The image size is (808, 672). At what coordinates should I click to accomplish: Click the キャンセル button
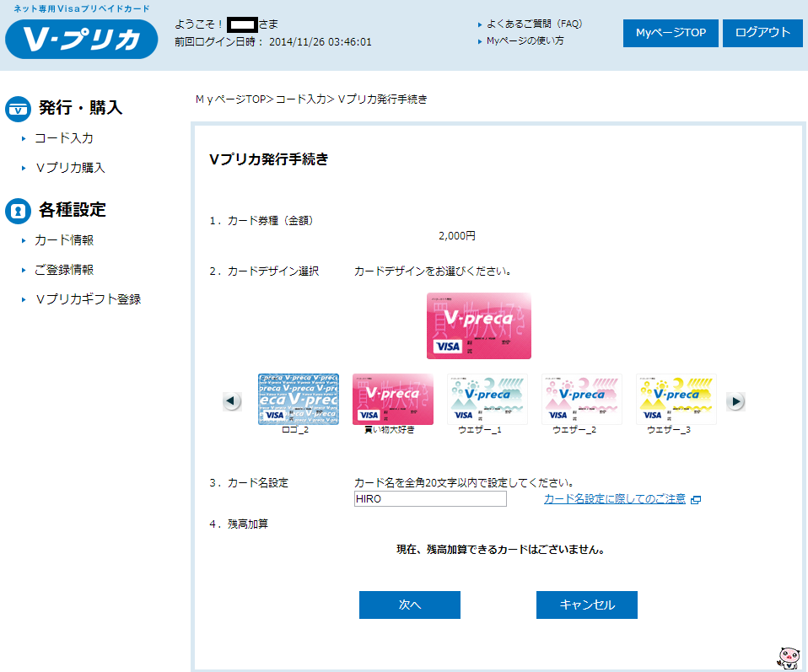pyautogui.click(x=587, y=605)
